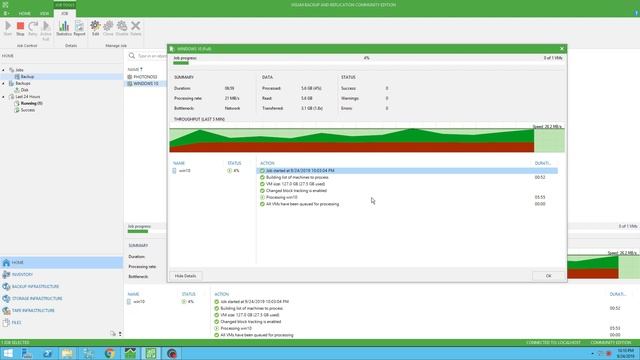Switch to the VIEW ribbon tab
This screenshot has height=360, width=640.
click(x=44, y=13)
